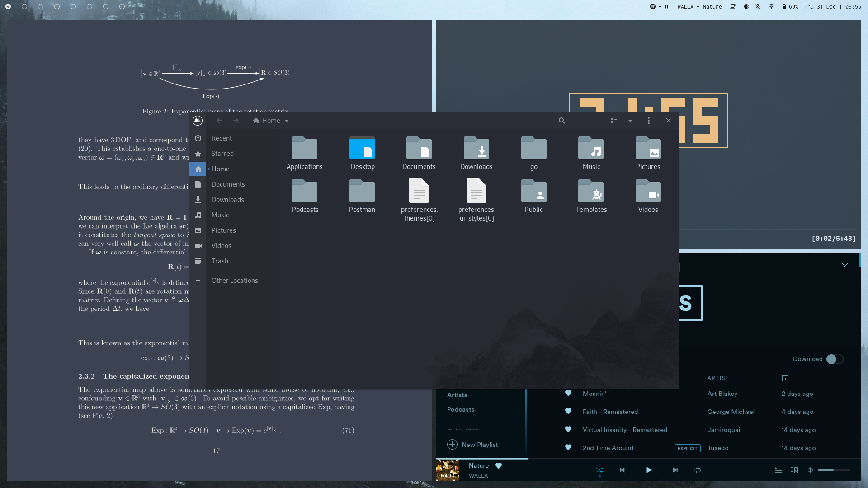868x488 pixels.
Task: Unlike Virtual Insanity - Remastered
Action: [568, 429]
